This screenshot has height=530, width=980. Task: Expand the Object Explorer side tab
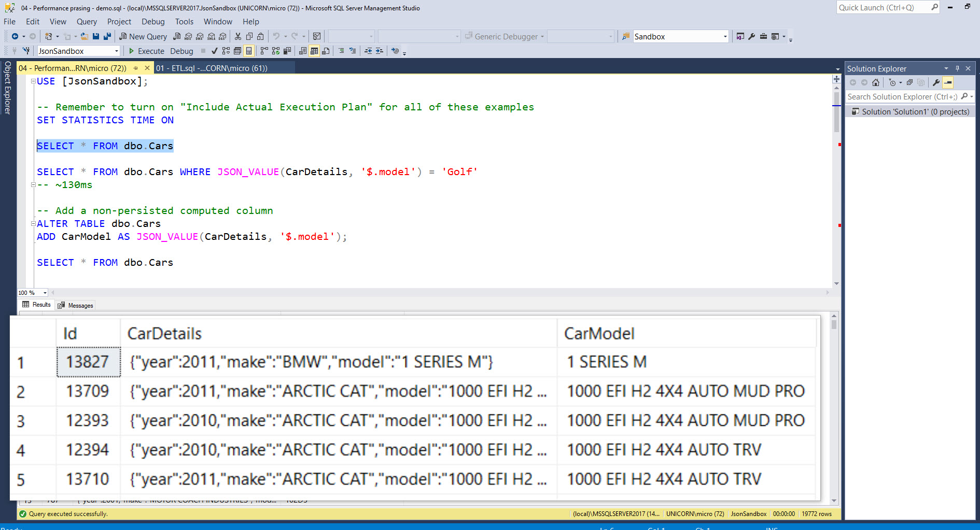point(7,88)
